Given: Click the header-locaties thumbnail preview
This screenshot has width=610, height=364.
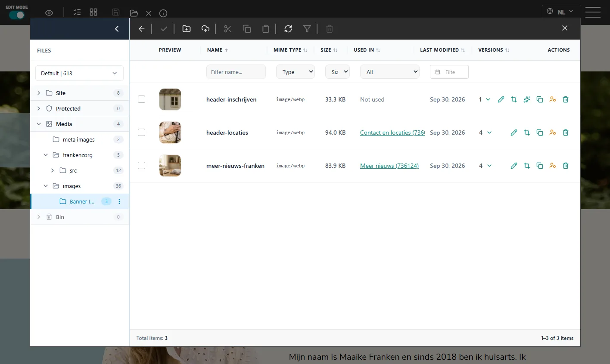Looking at the screenshot, I should (170, 133).
